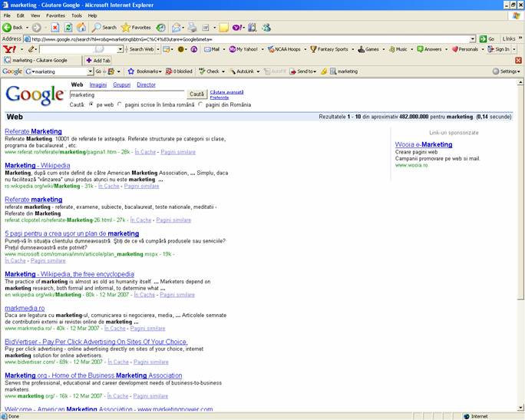
Task: Open Yahoo Mail from Yahoo toolbar
Action: point(211,49)
